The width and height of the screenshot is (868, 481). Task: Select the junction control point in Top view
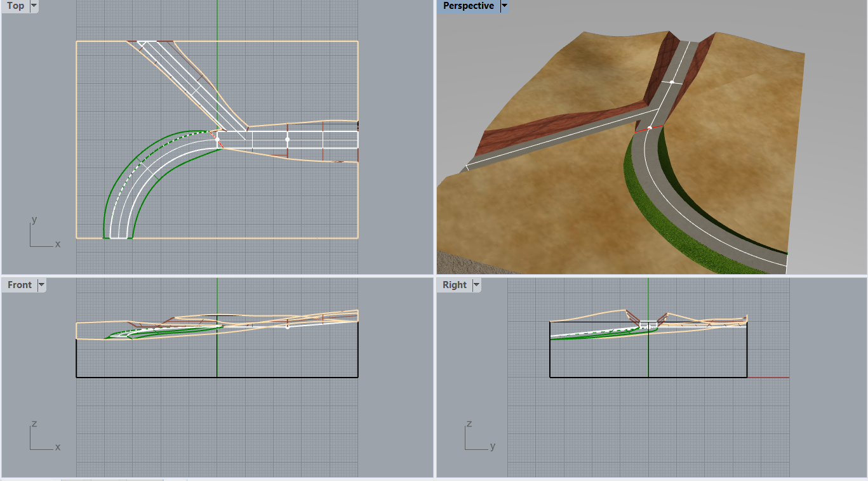tap(217, 138)
